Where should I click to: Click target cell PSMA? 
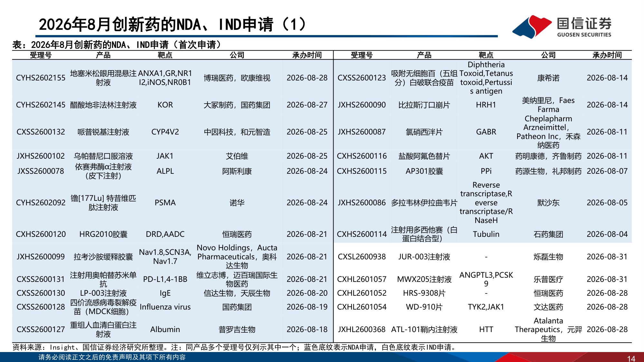(x=165, y=203)
